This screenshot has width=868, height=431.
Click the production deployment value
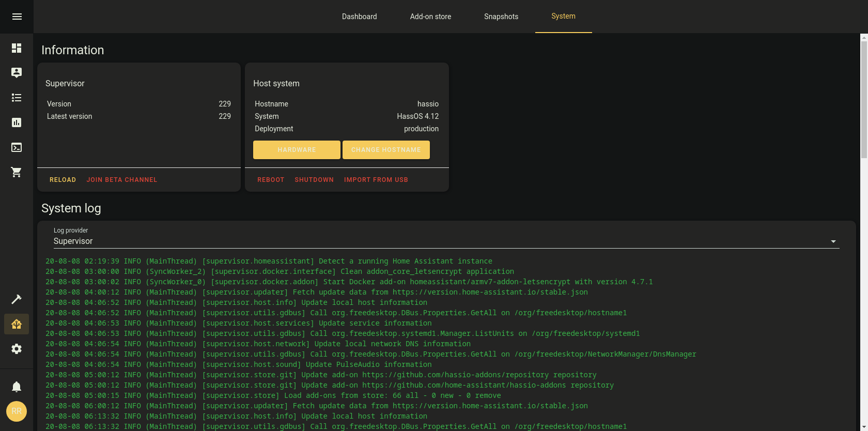[x=421, y=129]
